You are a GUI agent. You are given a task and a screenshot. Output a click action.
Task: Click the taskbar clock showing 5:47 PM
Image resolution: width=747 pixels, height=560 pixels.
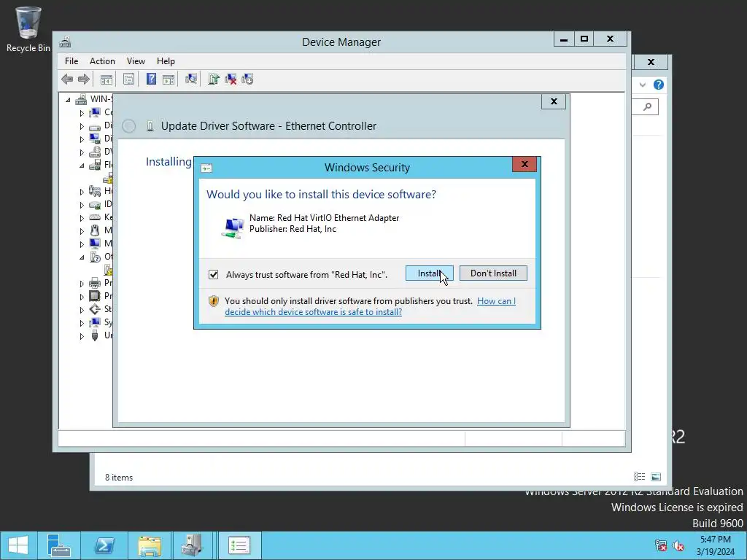[715, 545]
